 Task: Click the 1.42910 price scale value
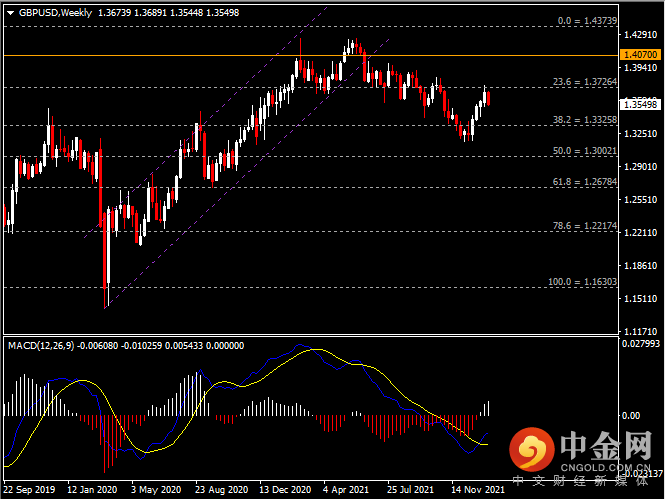(x=640, y=35)
